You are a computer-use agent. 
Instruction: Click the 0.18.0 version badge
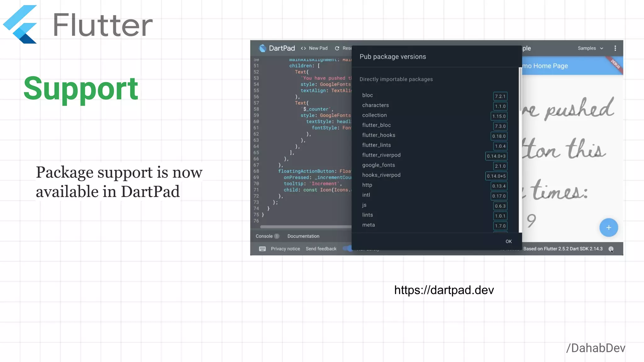click(499, 136)
